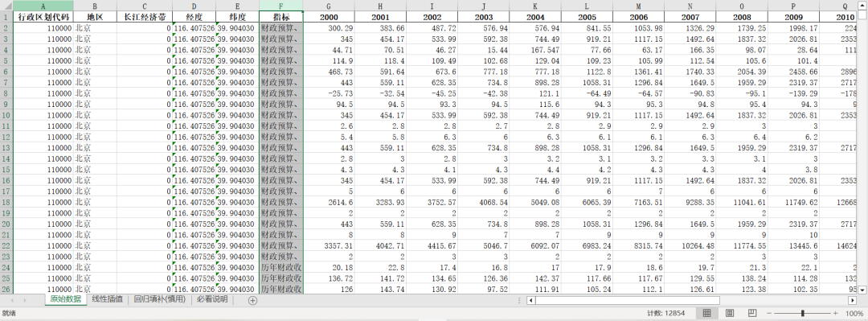Click the 经度 header cell

[194, 17]
